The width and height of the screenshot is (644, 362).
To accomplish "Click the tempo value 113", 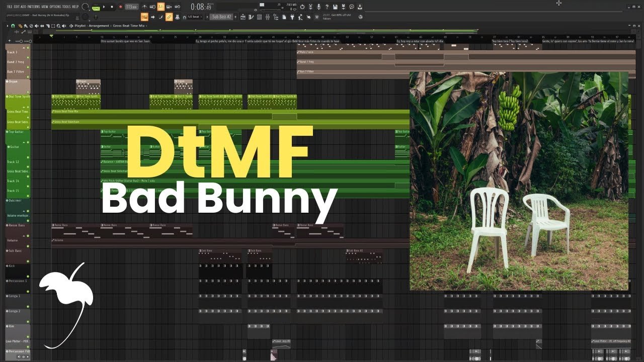I will pyautogui.click(x=132, y=7).
